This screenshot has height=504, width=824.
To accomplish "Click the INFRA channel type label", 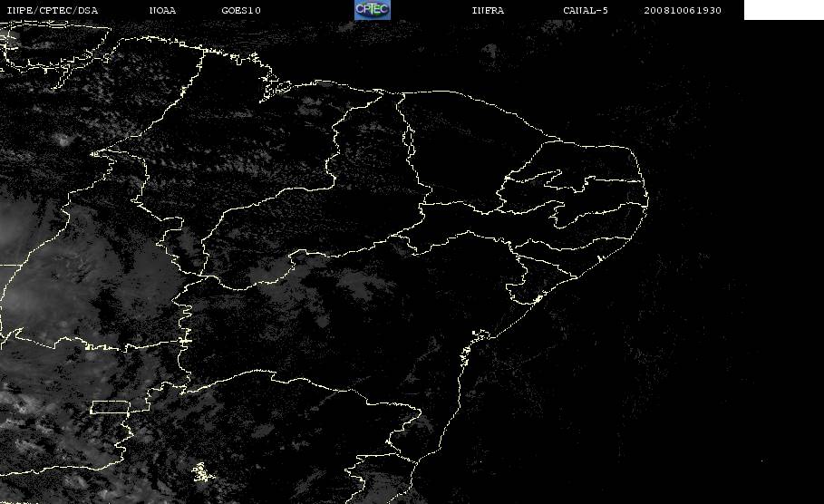I will point(488,11).
